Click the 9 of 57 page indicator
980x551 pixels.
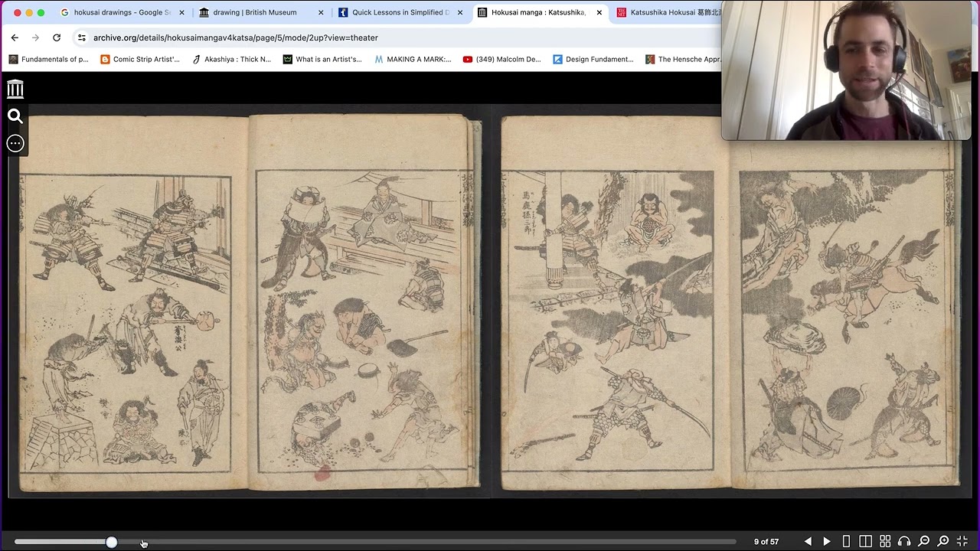click(766, 542)
